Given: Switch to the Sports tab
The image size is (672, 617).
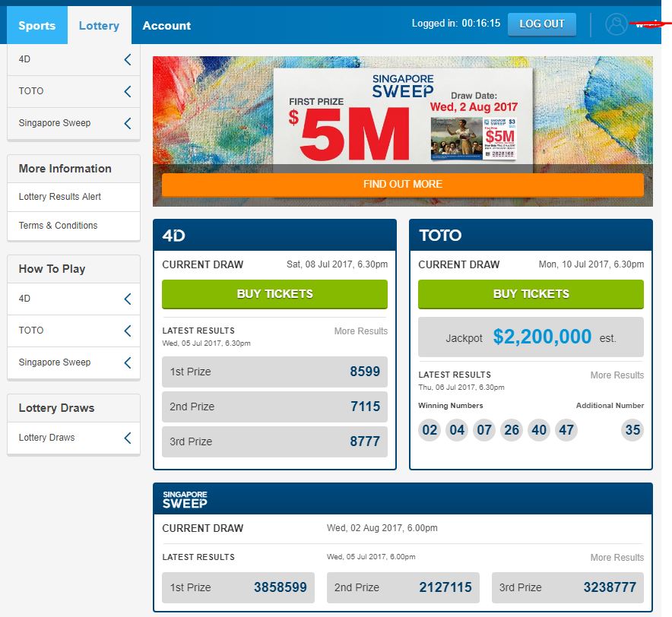Looking at the screenshot, I should 36,25.
